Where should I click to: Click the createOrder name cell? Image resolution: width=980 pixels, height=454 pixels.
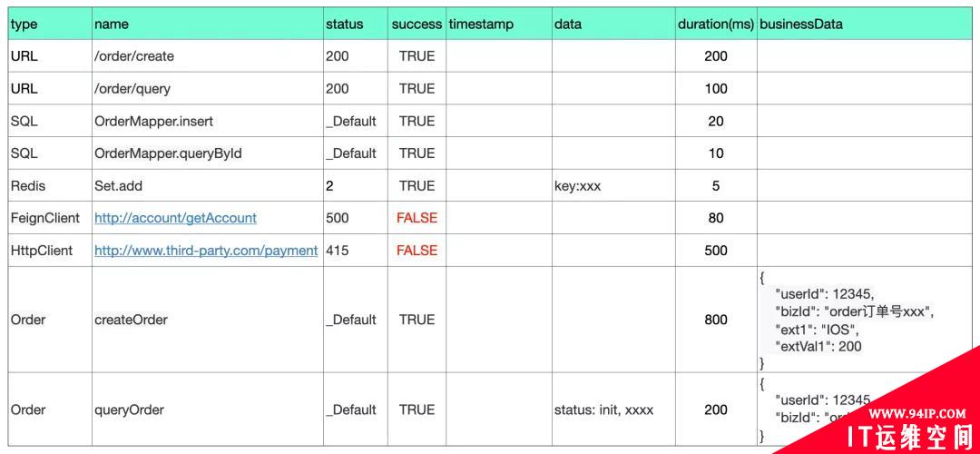[x=208, y=320]
